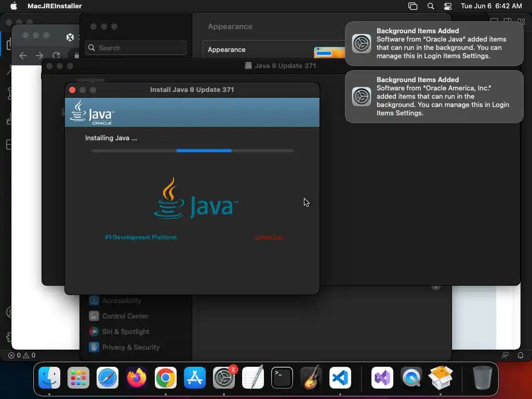Click the Java Oracle logo in installer header
532x399 pixels.
92,112
